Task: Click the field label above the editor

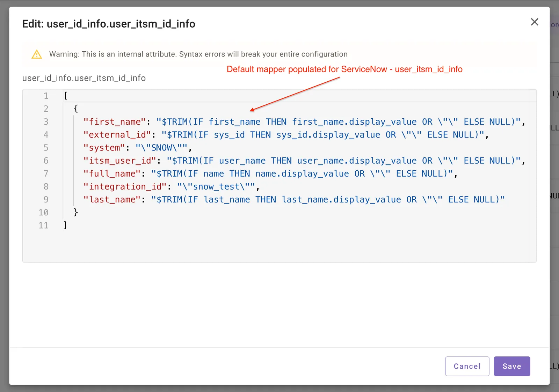Action: coord(84,78)
